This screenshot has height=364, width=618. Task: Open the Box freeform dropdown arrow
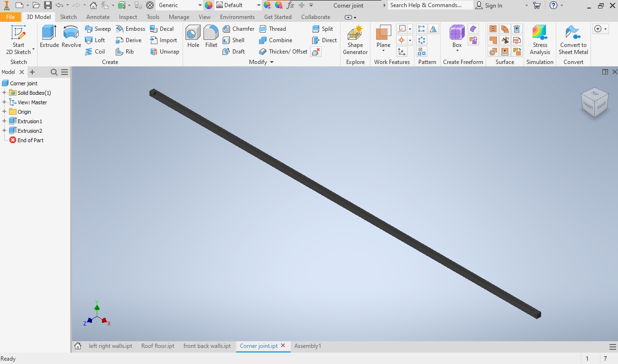(x=457, y=51)
